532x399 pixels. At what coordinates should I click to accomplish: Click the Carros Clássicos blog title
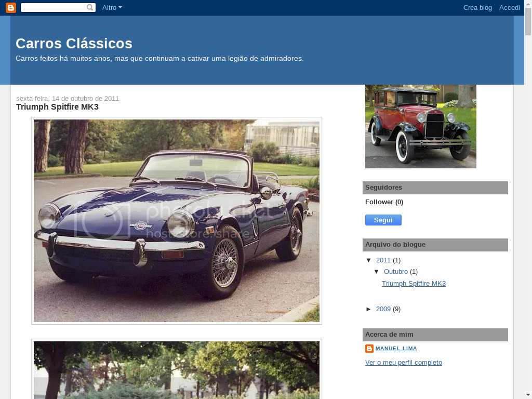point(74,44)
